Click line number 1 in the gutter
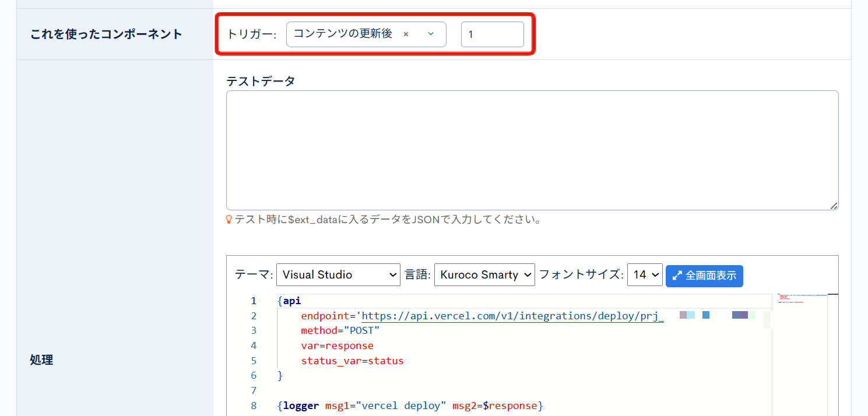868x416 pixels. tap(254, 301)
